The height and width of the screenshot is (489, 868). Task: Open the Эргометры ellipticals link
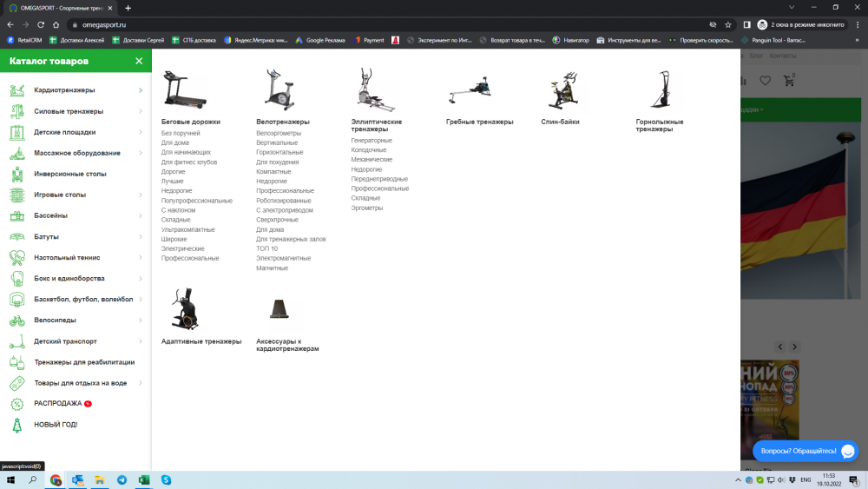pos(366,208)
